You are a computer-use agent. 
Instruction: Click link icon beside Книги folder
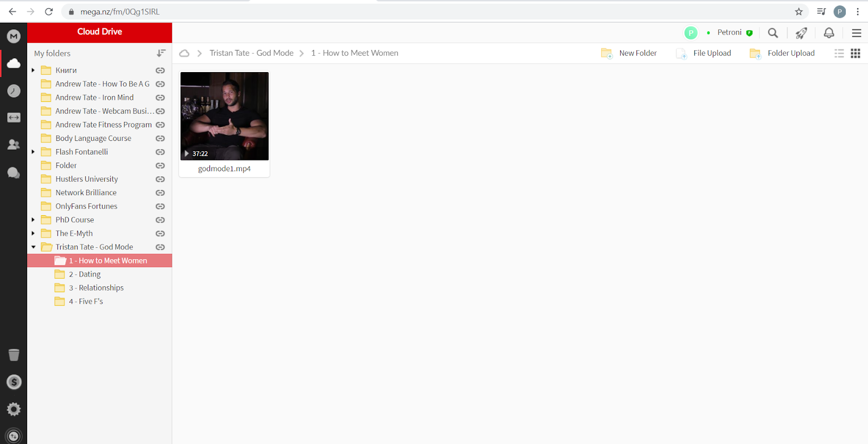pyautogui.click(x=160, y=70)
